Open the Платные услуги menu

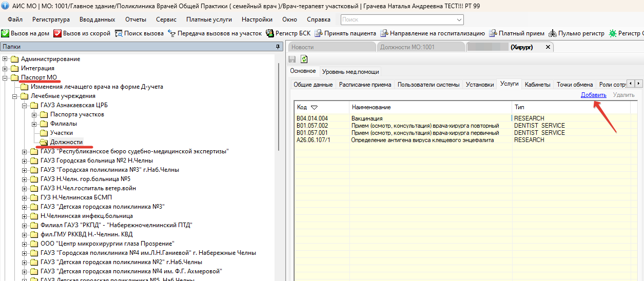pos(209,19)
